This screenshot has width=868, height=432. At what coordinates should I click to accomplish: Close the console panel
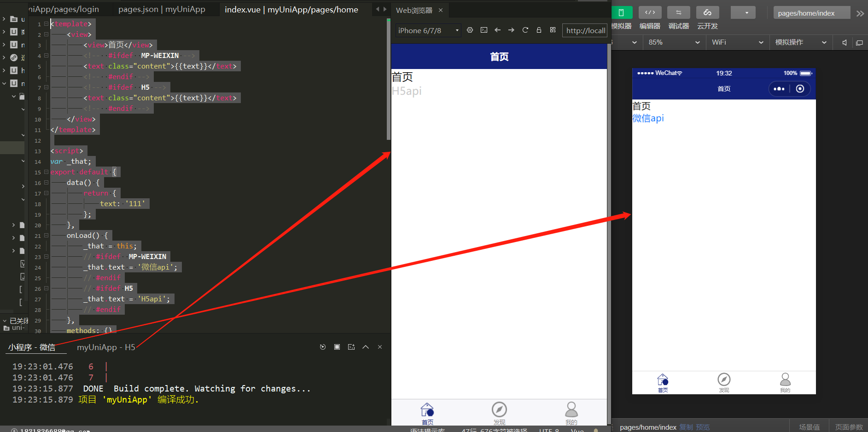pyautogui.click(x=380, y=347)
